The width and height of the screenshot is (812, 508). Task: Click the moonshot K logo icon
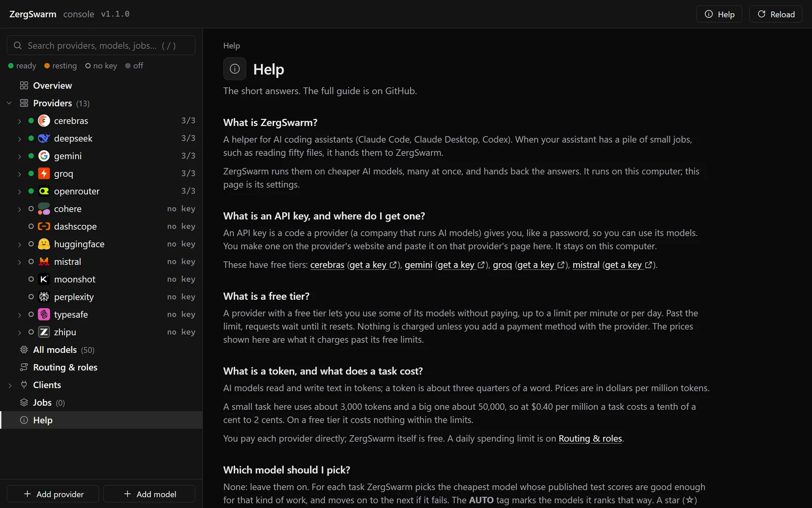pos(44,279)
